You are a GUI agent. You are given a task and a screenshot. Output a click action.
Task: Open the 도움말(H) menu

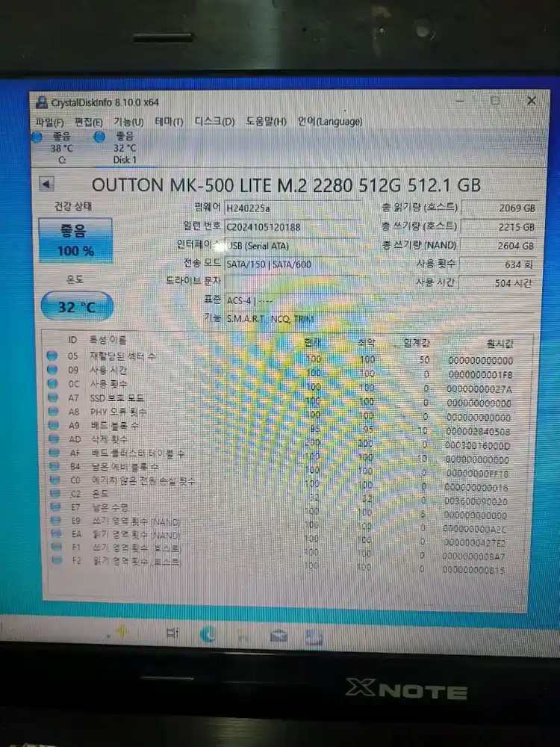click(x=266, y=122)
